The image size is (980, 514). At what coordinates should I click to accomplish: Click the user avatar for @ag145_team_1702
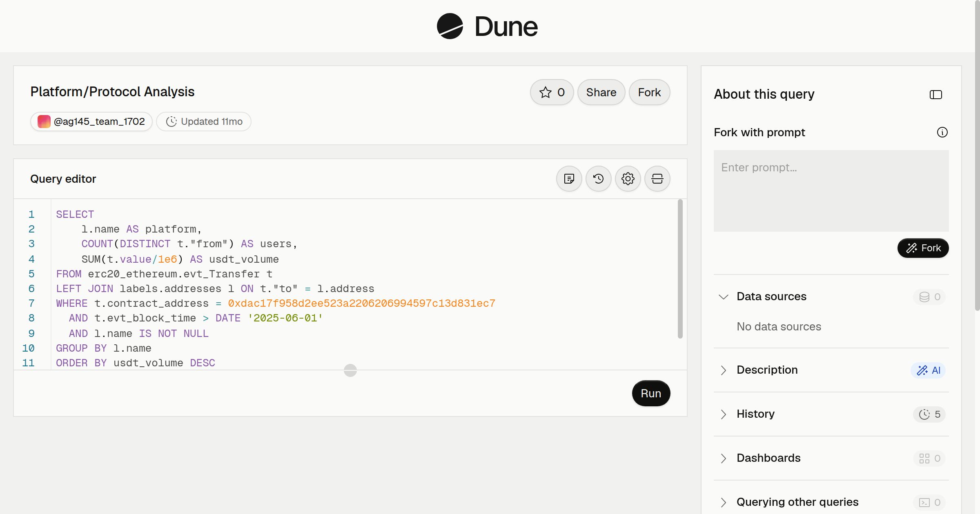click(44, 122)
